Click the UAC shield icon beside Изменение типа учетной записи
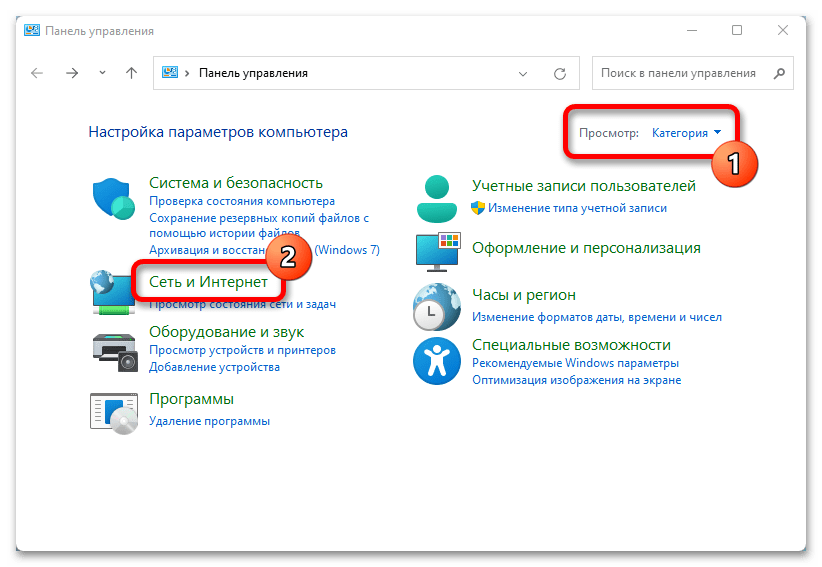The image size is (822, 567). tap(478, 208)
